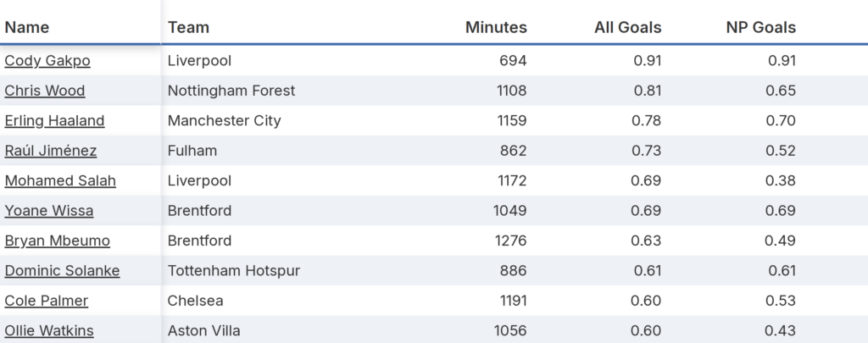The width and height of the screenshot is (868, 343).
Task: Sort by the Team column header
Action: [x=188, y=27]
